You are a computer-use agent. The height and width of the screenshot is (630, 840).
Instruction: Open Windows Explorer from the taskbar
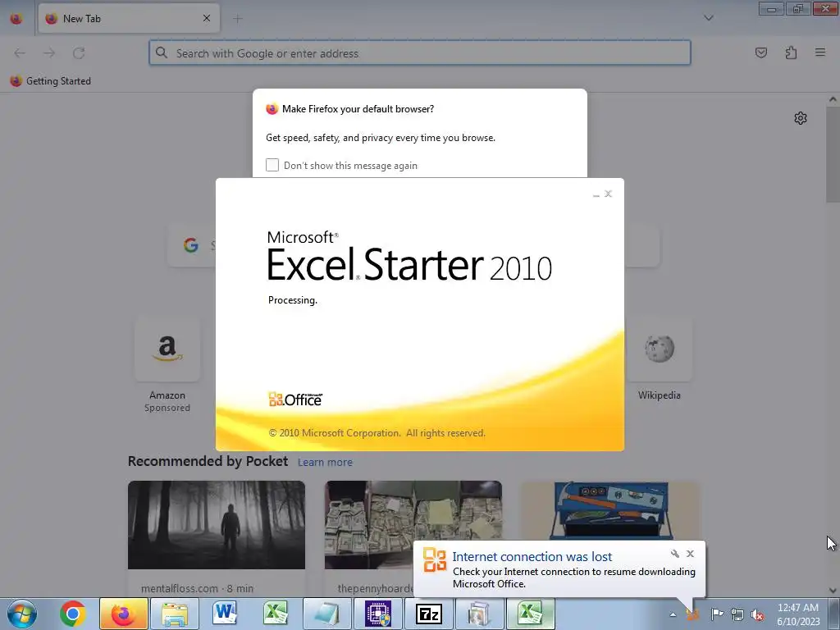[175, 614]
